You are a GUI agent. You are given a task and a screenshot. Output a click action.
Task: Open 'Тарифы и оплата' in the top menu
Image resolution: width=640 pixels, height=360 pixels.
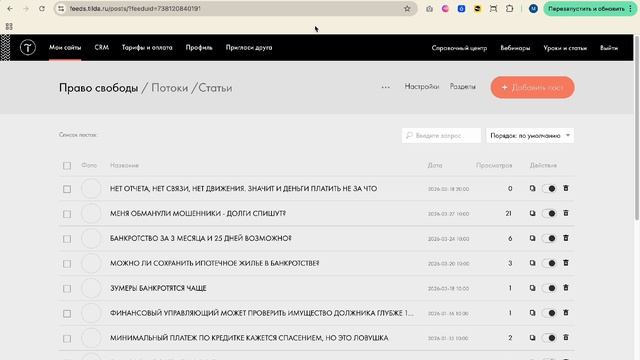(147, 47)
